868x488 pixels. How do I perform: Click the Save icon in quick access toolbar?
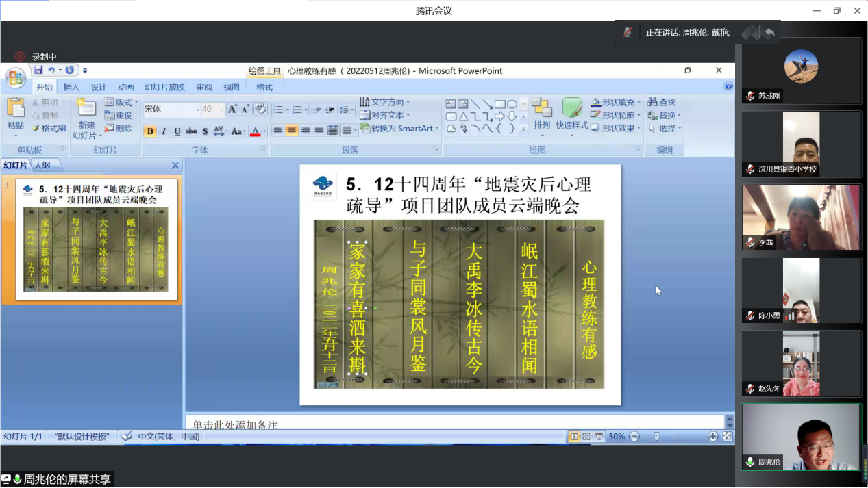pos(38,70)
